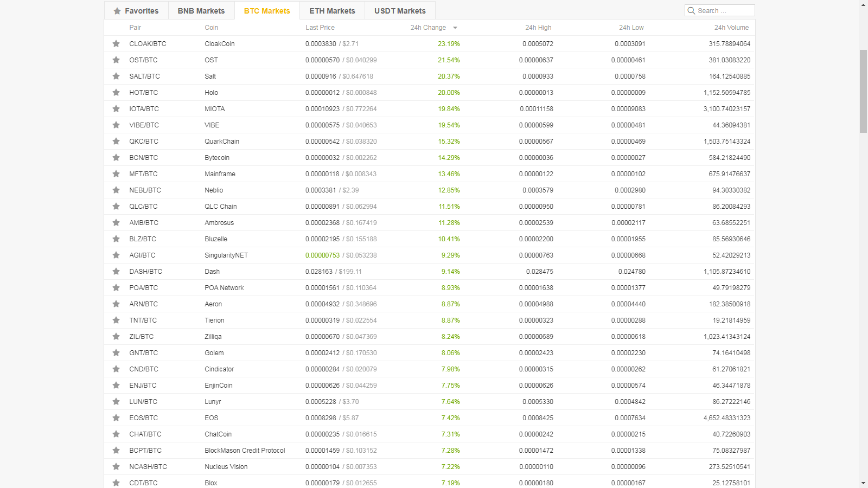Sort by 24h Volume header
This screenshot has height=488, width=868.
click(x=731, y=28)
